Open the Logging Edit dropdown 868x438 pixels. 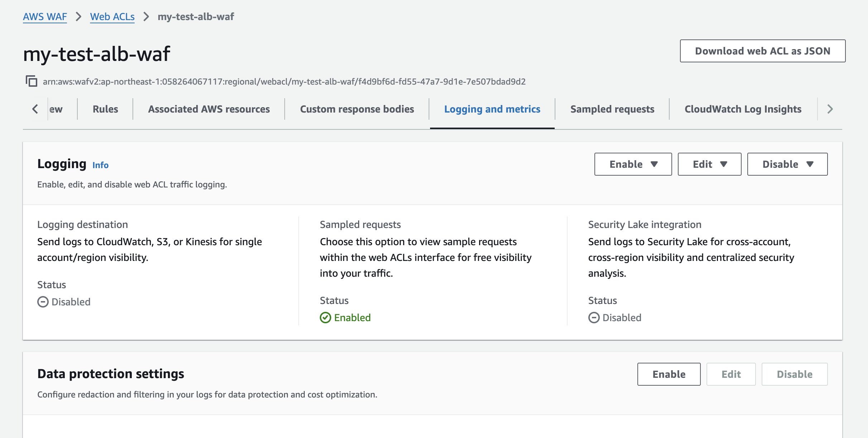709,164
